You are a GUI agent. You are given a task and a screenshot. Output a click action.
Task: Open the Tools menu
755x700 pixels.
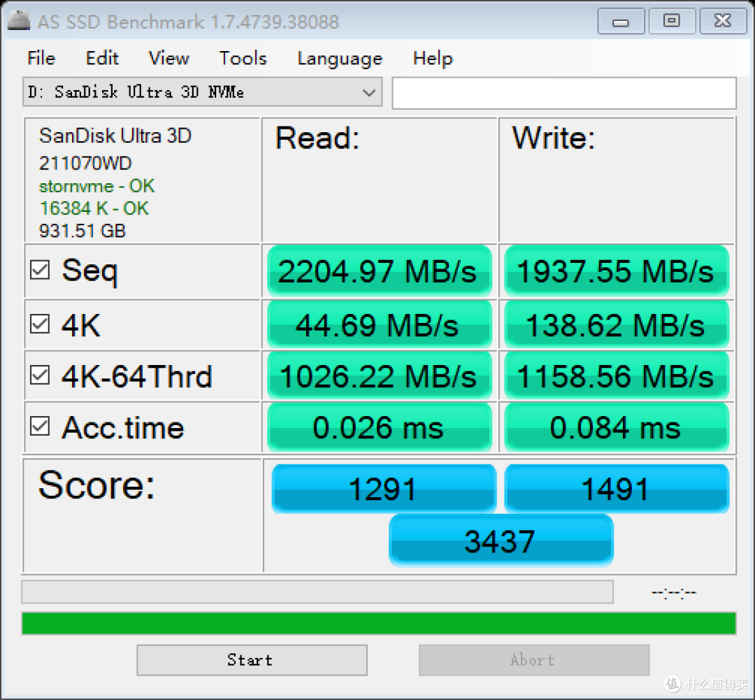[243, 59]
